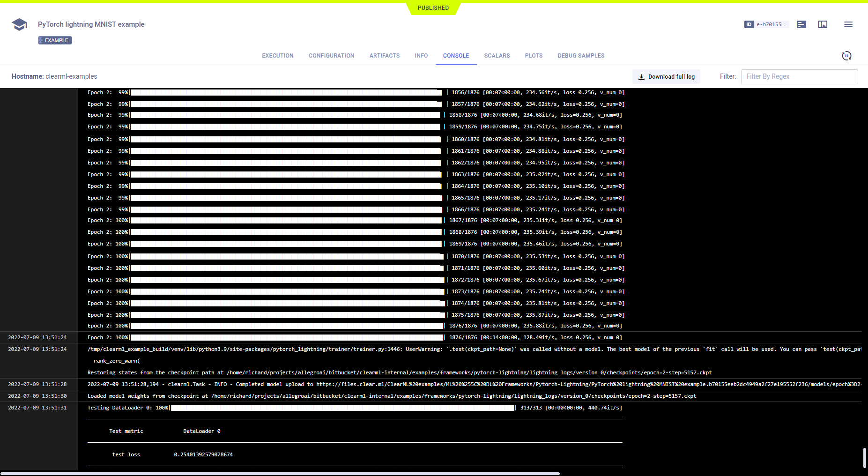Switch to the Execution tab
This screenshot has height=476, width=868.
277,56
